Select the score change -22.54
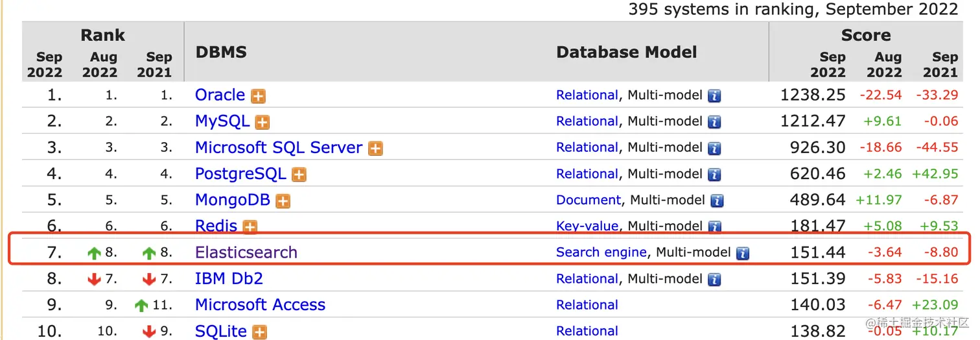The image size is (980, 340). tap(881, 95)
